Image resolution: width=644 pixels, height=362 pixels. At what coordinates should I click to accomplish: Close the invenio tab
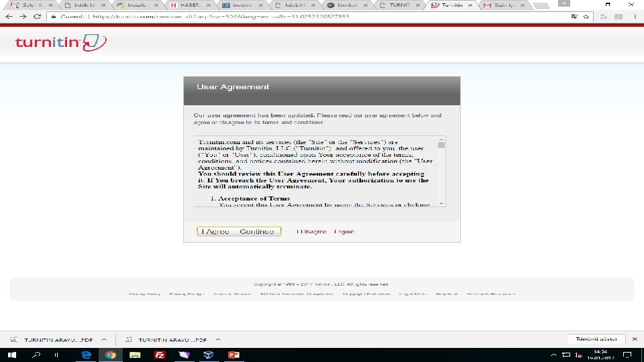pyautogui.click(x=261, y=5)
